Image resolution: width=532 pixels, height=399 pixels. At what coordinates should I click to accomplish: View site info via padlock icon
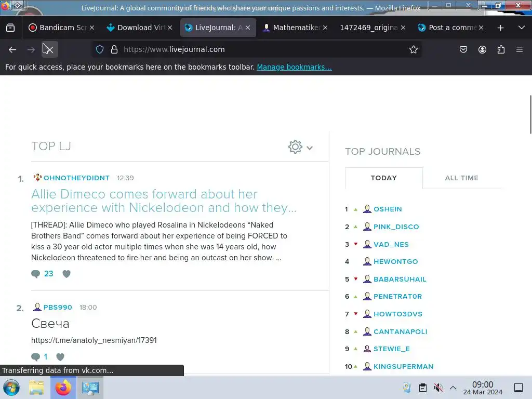point(114,49)
